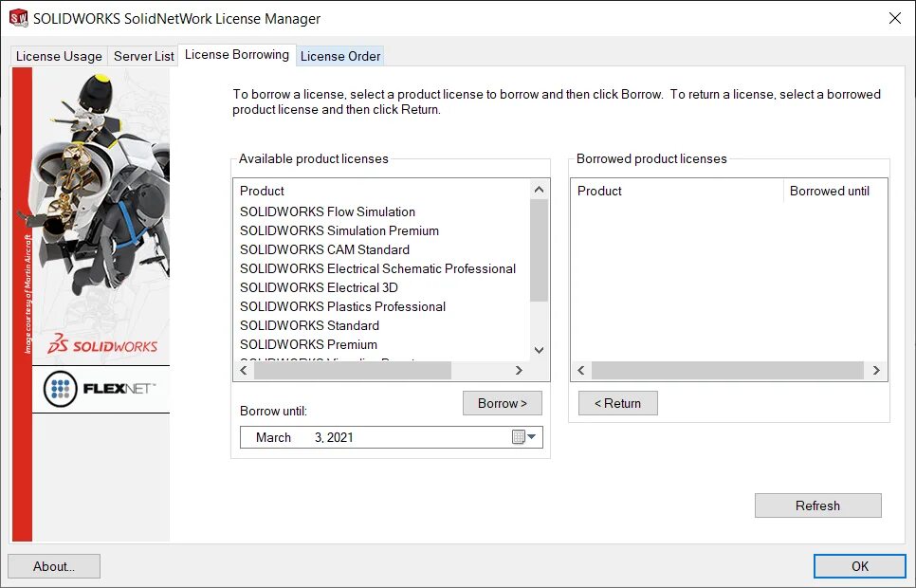Viewport: 916px width, 588px height.
Task: Close the License Manager window
Action: [x=894, y=18]
